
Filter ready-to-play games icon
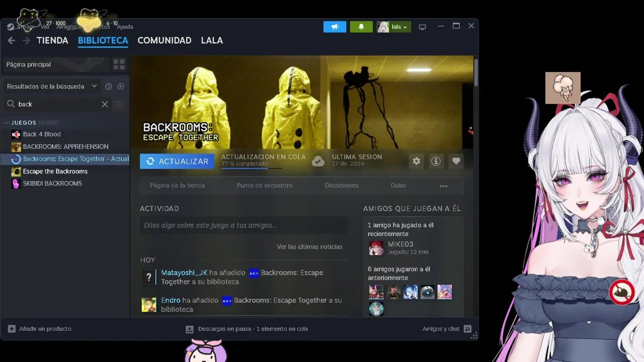(x=121, y=86)
